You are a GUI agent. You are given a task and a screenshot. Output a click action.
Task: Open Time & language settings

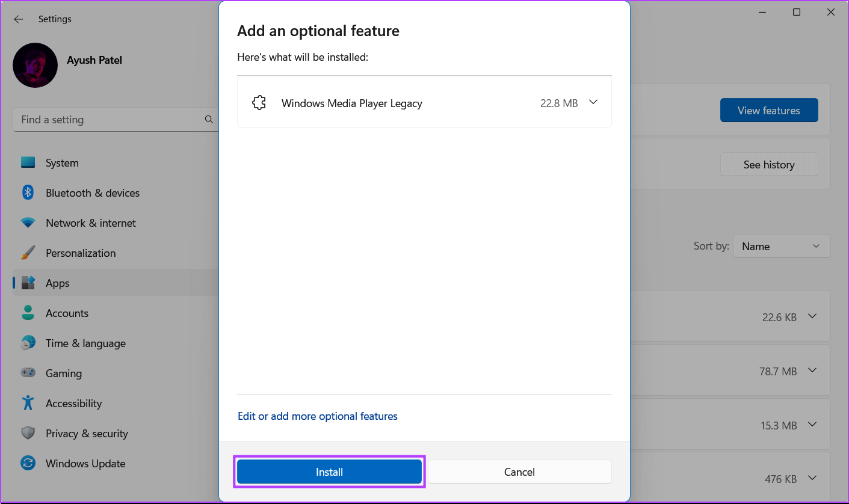point(85,343)
